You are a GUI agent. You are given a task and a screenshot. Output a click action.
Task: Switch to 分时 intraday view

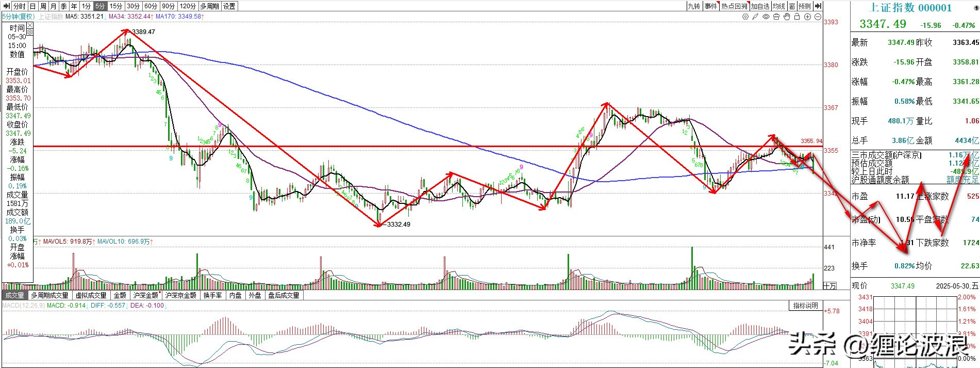point(19,6)
